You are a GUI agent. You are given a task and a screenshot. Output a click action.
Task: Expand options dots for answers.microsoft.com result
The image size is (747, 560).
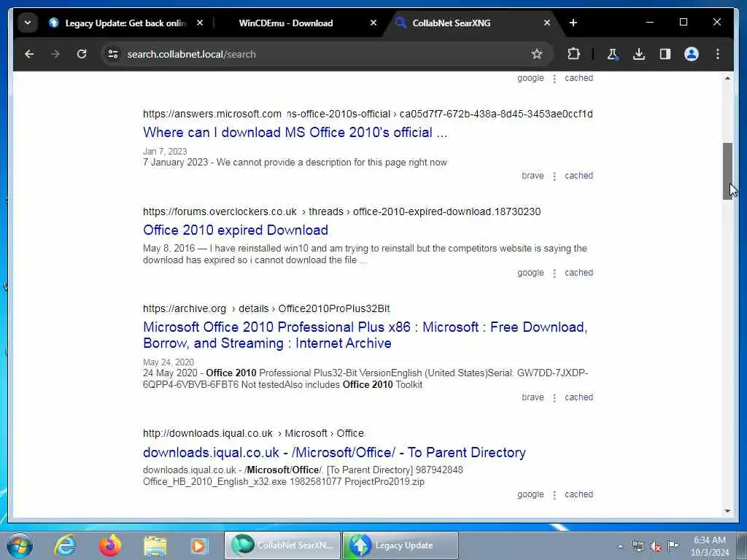(x=554, y=176)
